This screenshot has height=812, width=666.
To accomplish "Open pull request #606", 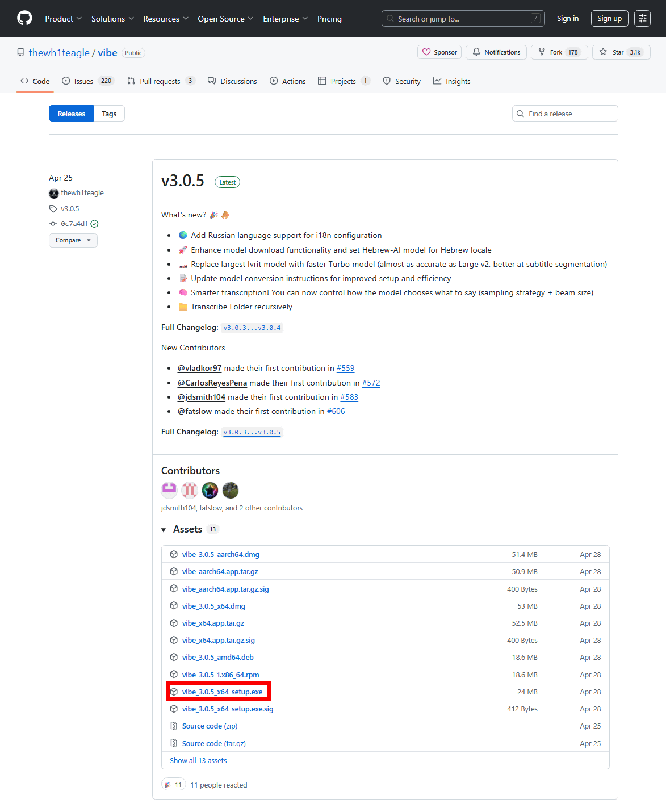I will [336, 411].
